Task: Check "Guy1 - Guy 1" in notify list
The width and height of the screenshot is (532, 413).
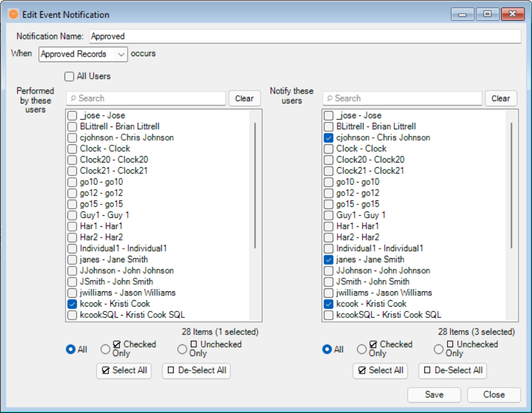Action: (330, 215)
